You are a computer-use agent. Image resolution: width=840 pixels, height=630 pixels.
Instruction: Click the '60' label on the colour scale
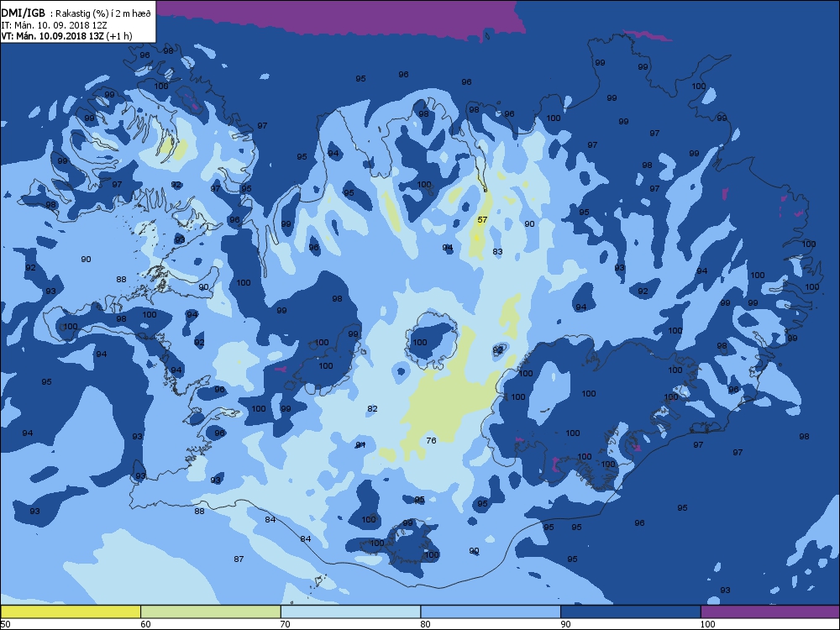point(145,624)
